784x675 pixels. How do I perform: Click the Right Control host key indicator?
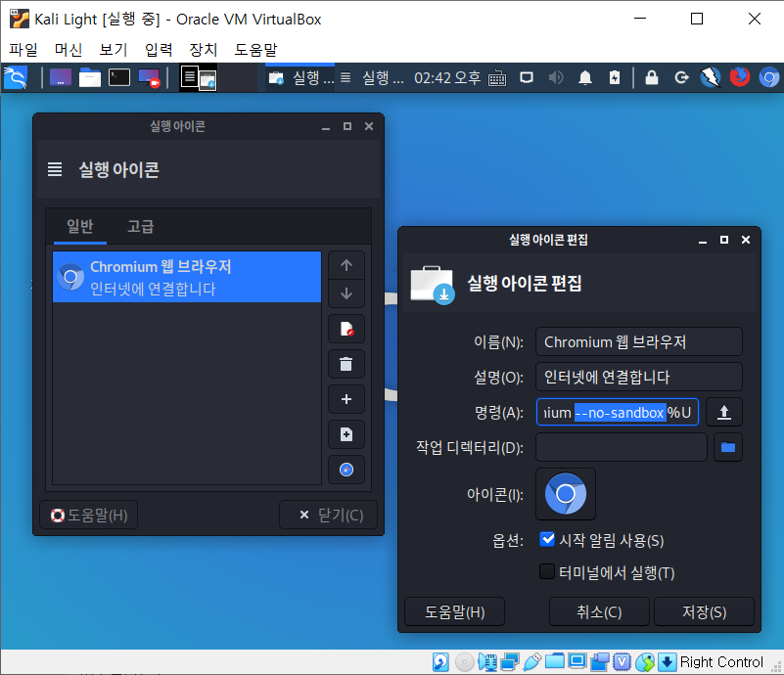(721, 662)
